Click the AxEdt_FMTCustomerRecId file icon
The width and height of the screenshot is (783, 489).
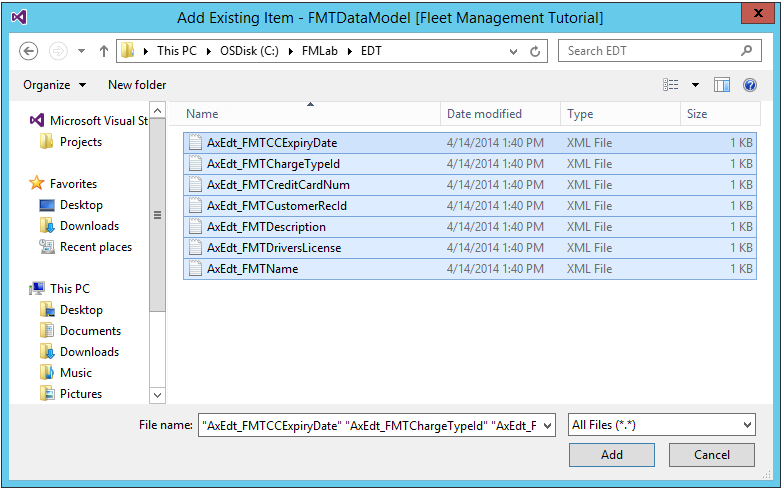tap(195, 206)
